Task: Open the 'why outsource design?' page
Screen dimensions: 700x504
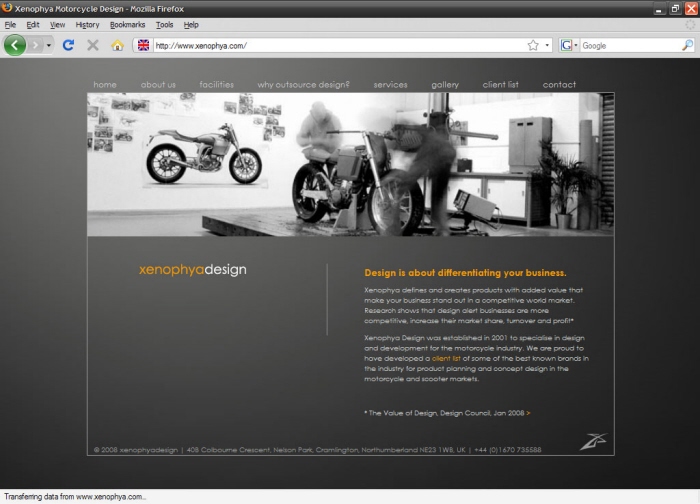Action: (303, 85)
